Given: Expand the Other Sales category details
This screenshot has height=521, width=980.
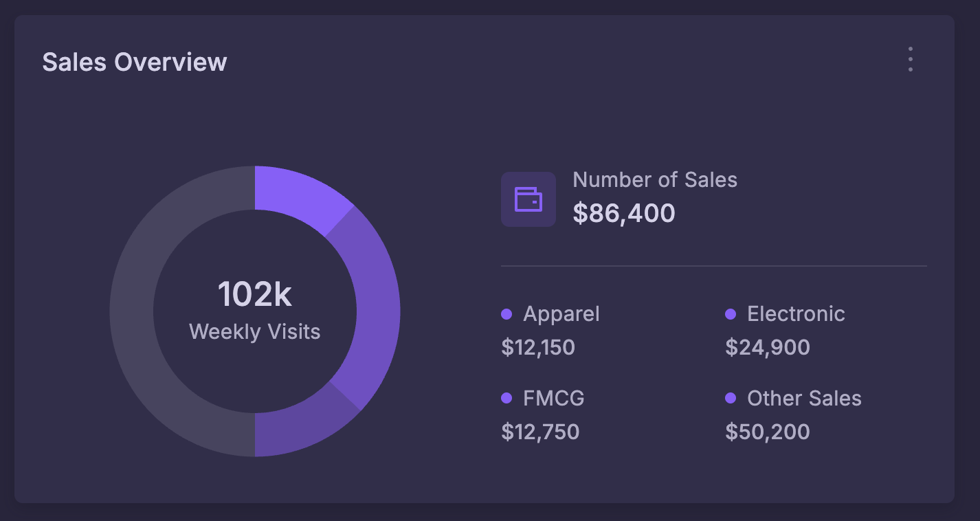Looking at the screenshot, I should (x=803, y=399).
